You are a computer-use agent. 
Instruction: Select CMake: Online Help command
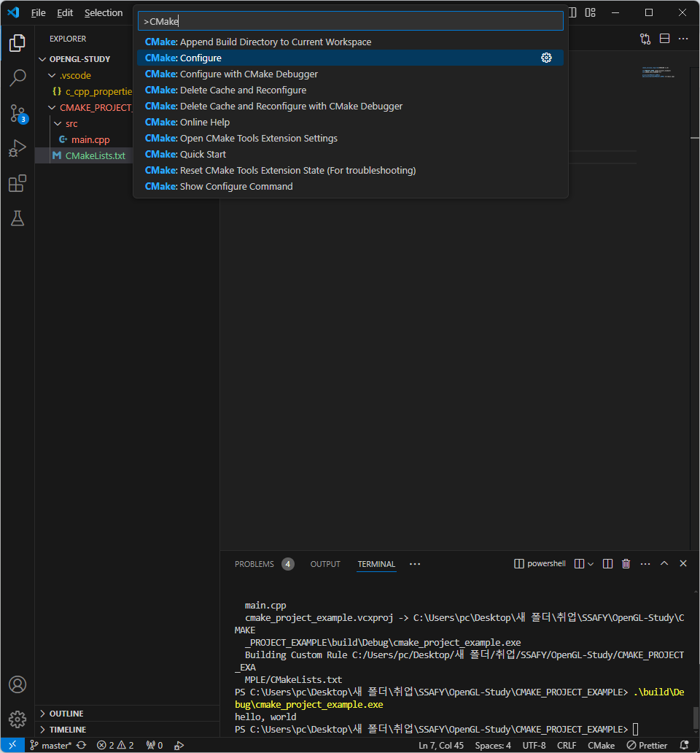tap(350, 123)
